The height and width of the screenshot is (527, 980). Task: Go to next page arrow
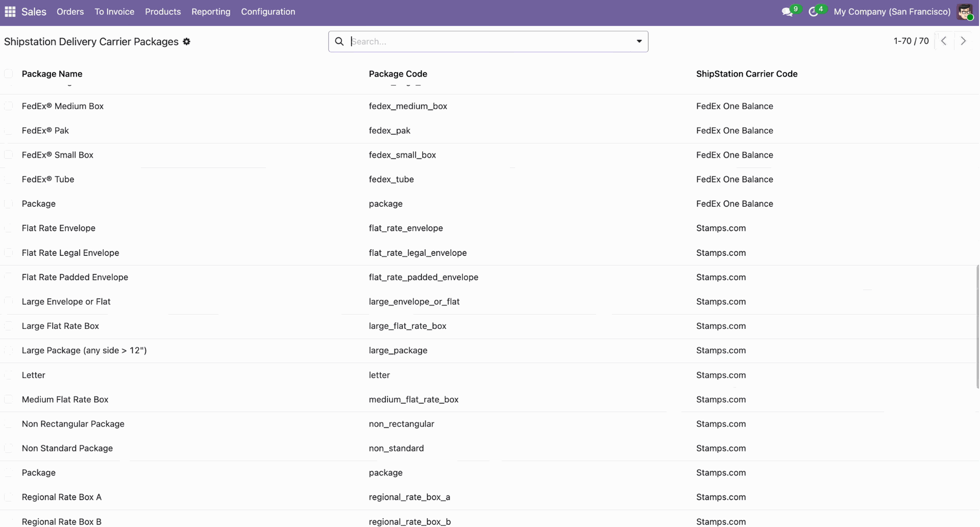pos(963,41)
